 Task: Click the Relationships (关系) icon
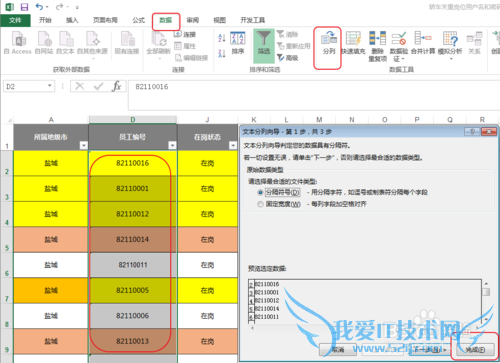click(474, 43)
